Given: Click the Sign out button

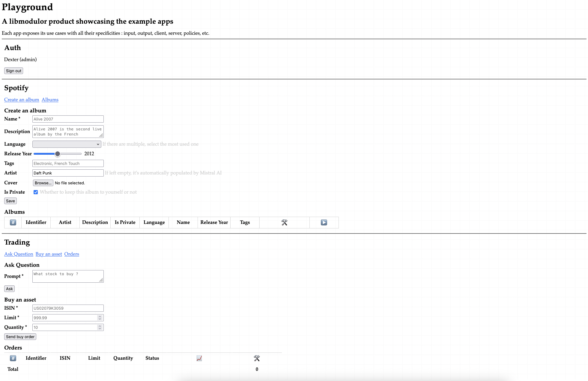Looking at the screenshot, I should (13, 71).
